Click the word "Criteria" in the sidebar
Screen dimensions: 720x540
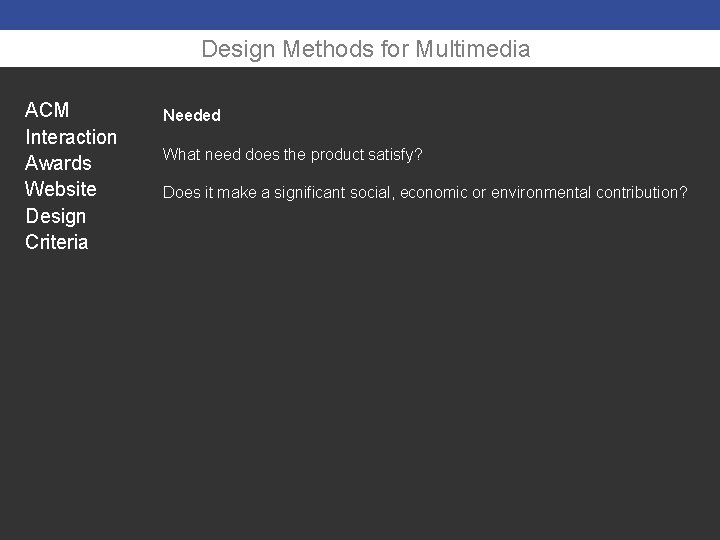[57, 242]
